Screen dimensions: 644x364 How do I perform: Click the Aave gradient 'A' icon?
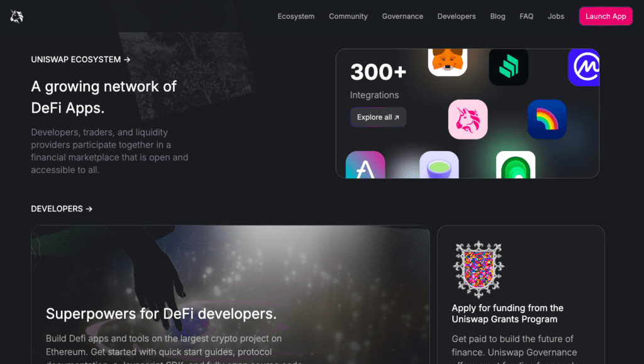coord(365,165)
